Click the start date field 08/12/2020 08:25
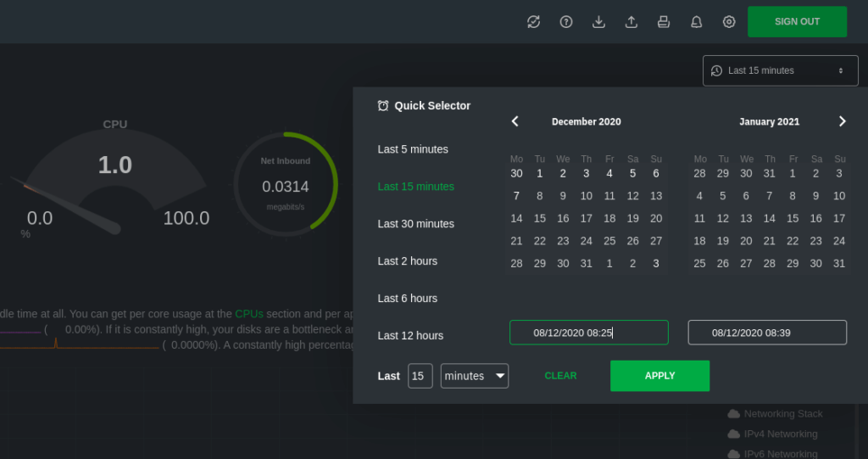Screen dimensions: 868x459 point(588,333)
